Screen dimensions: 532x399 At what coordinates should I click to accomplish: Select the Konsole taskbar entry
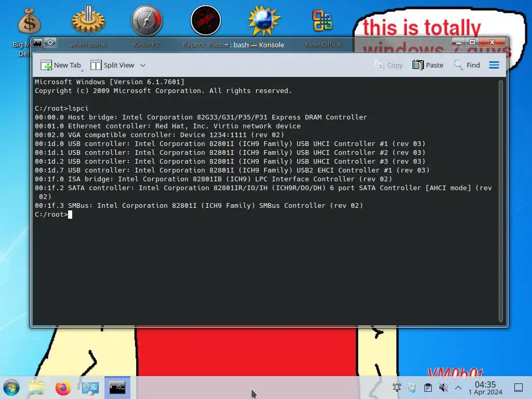[x=117, y=388]
